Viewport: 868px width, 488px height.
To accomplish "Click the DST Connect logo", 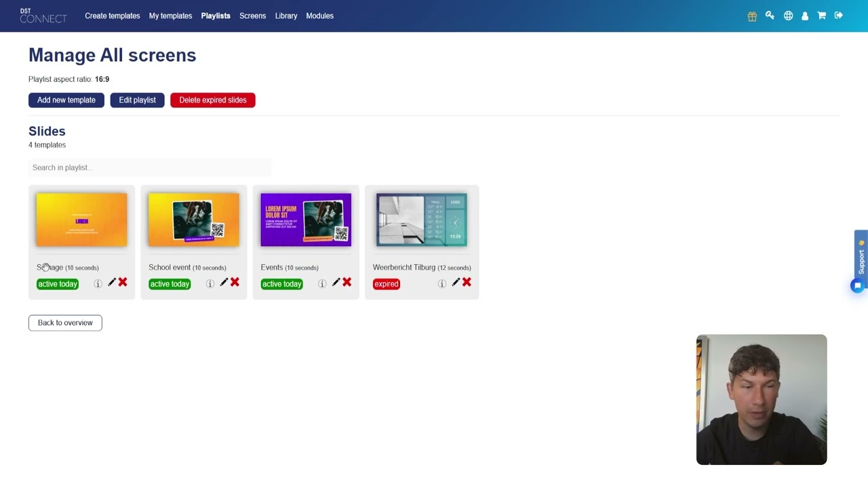I will click(43, 16).
